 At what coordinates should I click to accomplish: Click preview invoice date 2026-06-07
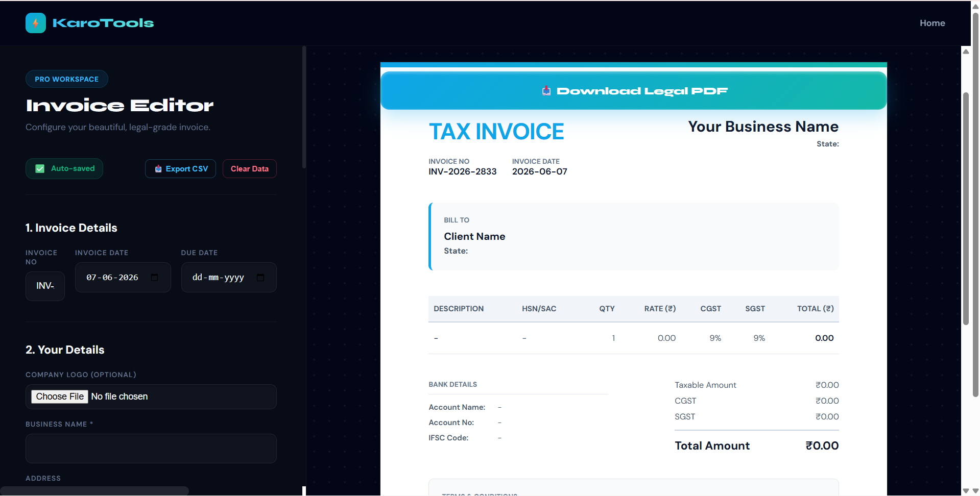(x=540, y=171)
